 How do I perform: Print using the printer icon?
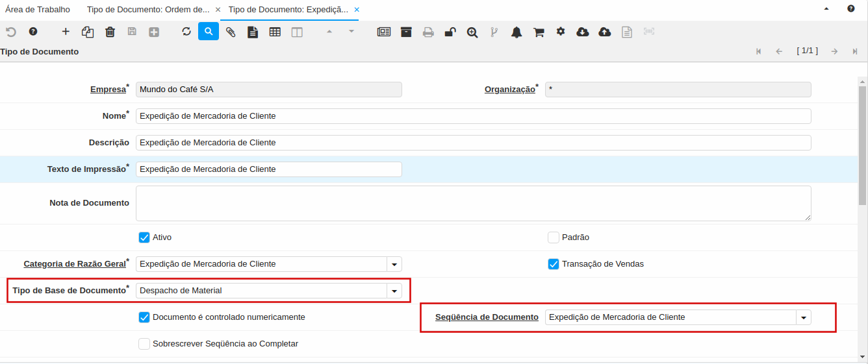(x=428, y=32)
